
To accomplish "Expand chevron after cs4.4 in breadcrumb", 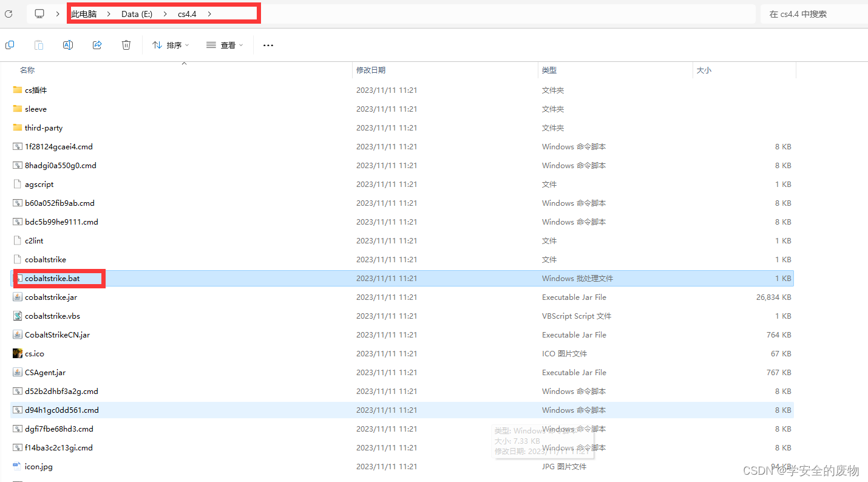I will point(209,13).
